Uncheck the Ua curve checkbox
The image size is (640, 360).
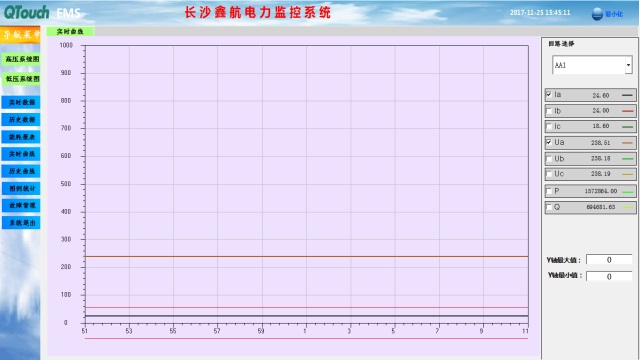pyautogui.click(x=549, y=142)
